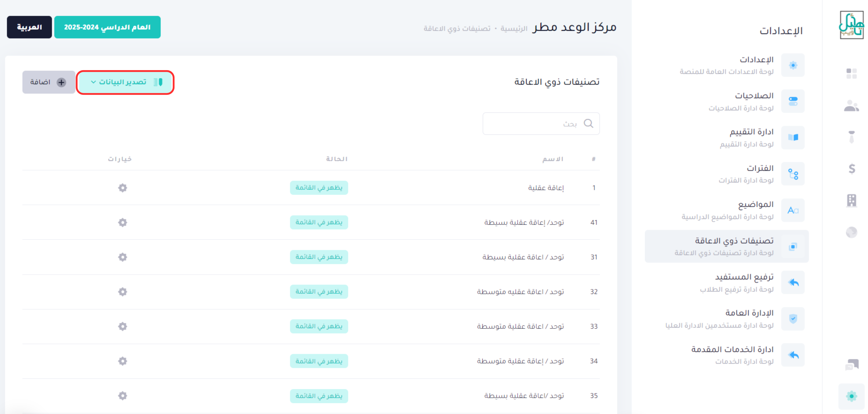Image resolution: width=868 pixels, height=414 pixels.
Task: Click يظهر في القائمة badge in row 34
Action: (x=319, y=361)
